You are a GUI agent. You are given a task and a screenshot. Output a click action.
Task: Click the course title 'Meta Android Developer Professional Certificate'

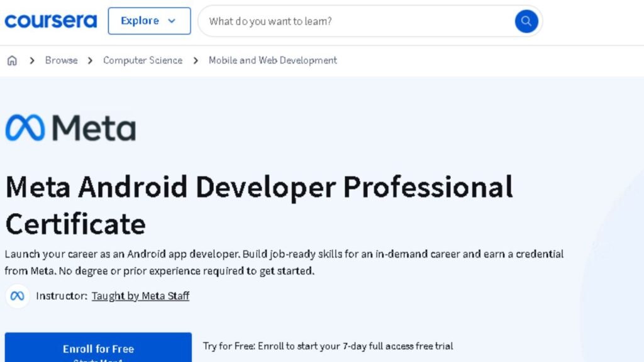(258, 205)
